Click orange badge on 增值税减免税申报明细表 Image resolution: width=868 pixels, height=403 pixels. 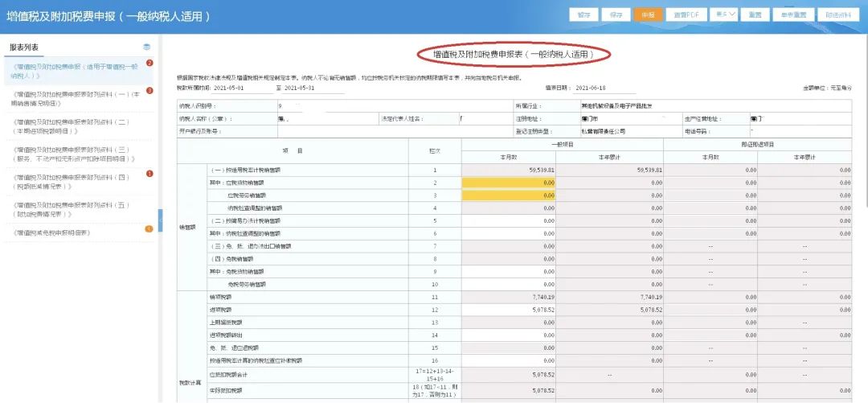point(149,229)
